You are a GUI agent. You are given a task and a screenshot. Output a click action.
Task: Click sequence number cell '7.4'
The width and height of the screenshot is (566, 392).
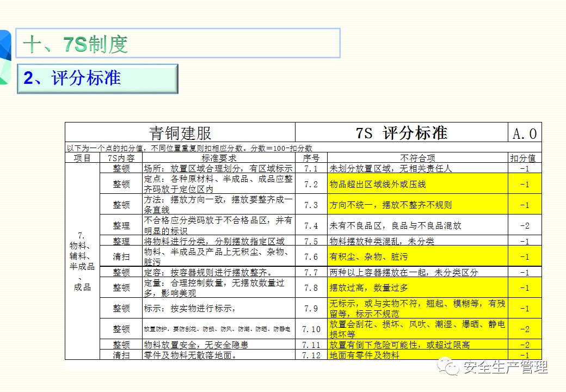coord(311,225)
